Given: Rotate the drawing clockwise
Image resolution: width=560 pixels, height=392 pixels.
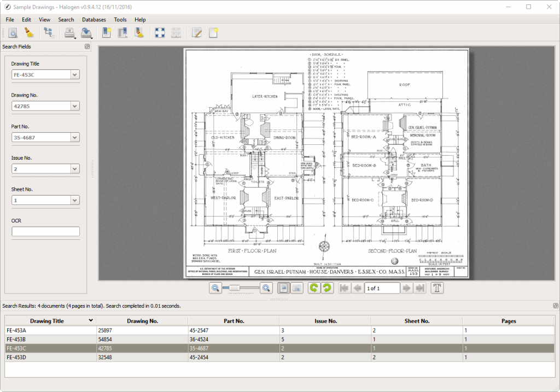Looking at the screenshot, I should (327, 288).
